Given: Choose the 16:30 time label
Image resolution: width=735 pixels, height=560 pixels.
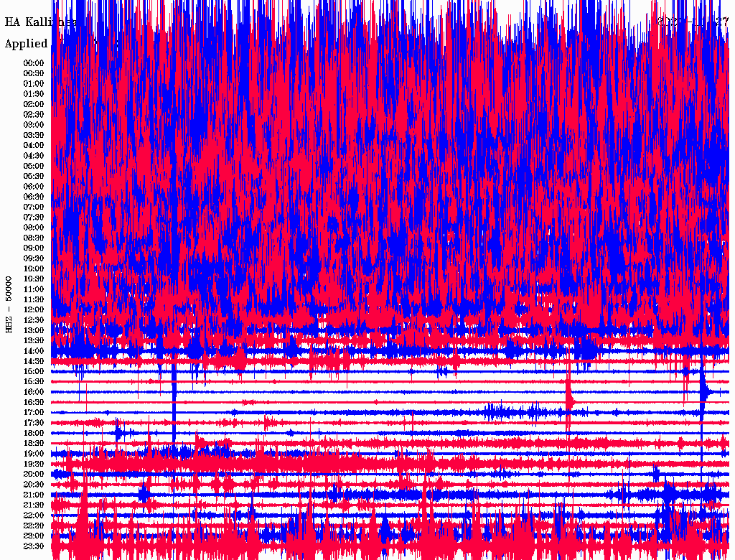Looking at the screenshot, I should [x=34, y=403].
